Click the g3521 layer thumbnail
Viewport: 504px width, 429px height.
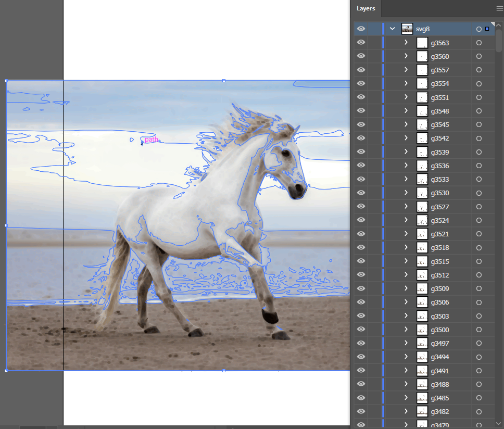pyautogui.click(x=422, y=234)
